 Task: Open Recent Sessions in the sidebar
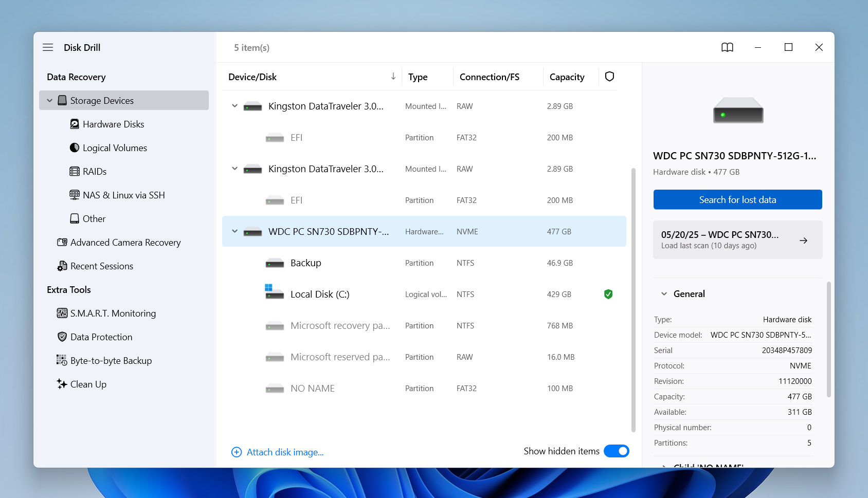[101, 266]
